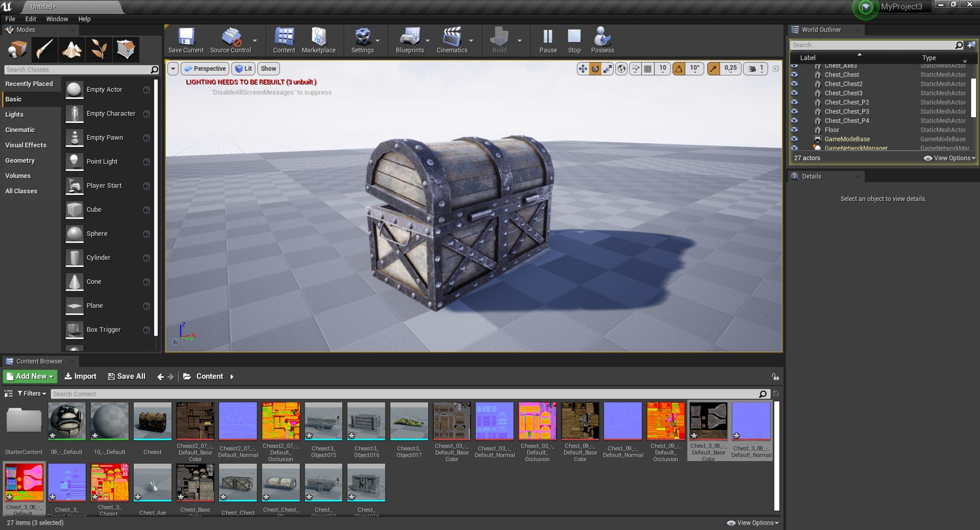Open World Outliner View Options
This screenshot has height=530, width=980.
coord(949,158)
